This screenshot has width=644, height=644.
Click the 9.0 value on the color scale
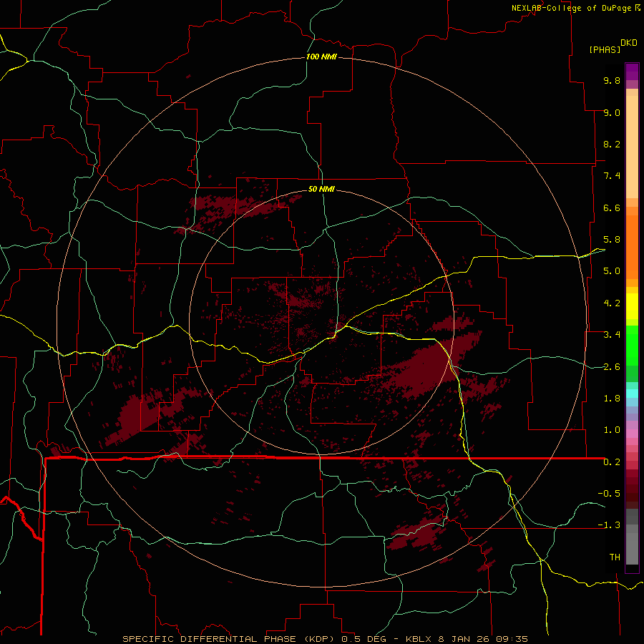(612, 112)
